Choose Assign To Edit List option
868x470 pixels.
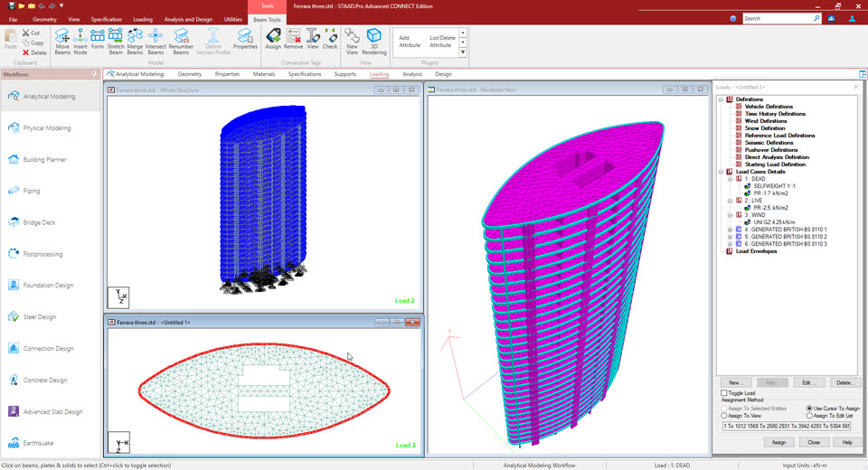point(809,416)
